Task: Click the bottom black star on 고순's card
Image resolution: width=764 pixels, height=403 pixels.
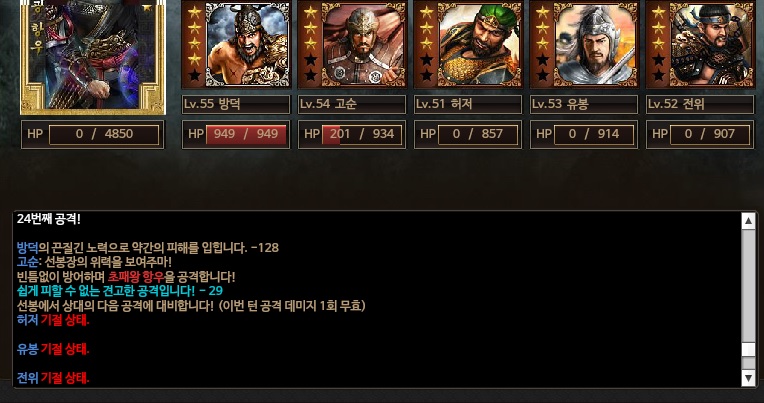Action: (x=310, y=76)
